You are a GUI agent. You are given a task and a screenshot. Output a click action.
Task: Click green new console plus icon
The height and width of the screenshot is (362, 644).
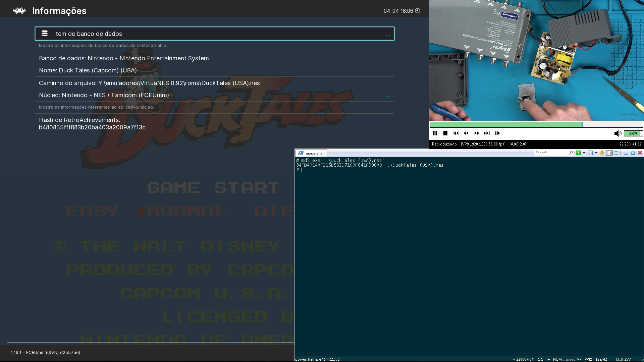(x=578, y=153)
